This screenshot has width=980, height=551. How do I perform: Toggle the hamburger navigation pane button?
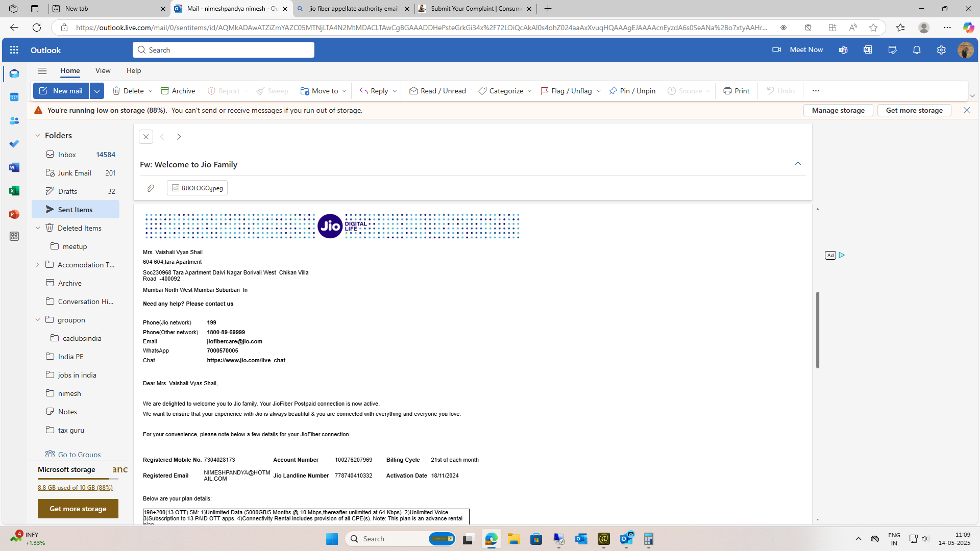click(42, 71)
